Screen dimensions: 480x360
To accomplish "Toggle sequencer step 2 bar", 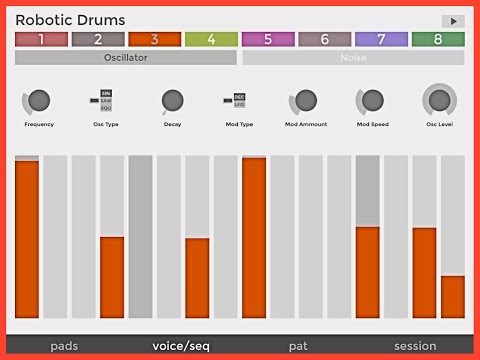I will [x=55, y=236].
